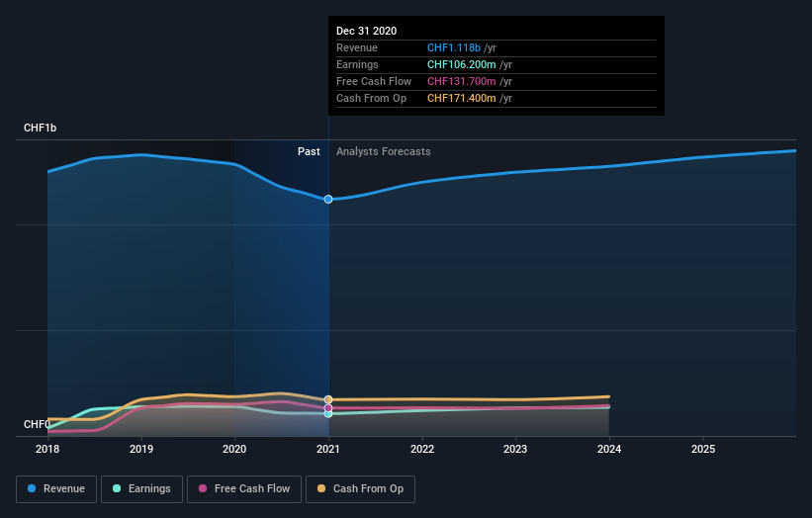
Task: Toggle the Free Cash Flow legend button
Action: pos(244,489)
